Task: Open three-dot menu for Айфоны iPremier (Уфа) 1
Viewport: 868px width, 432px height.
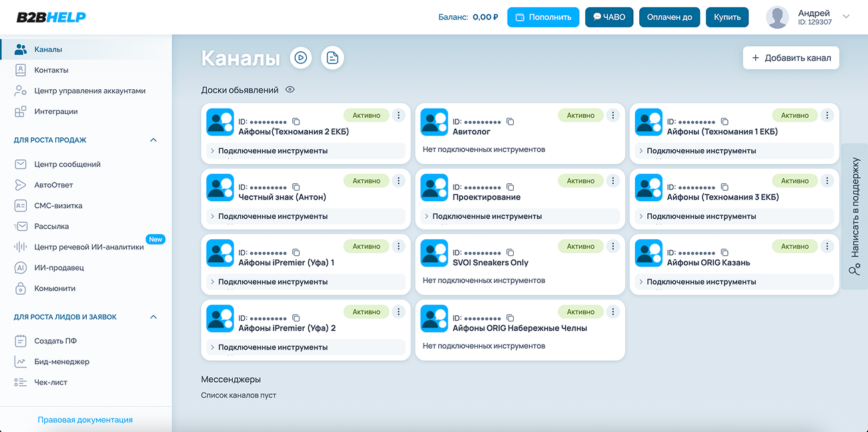Action: coord(398,246)
